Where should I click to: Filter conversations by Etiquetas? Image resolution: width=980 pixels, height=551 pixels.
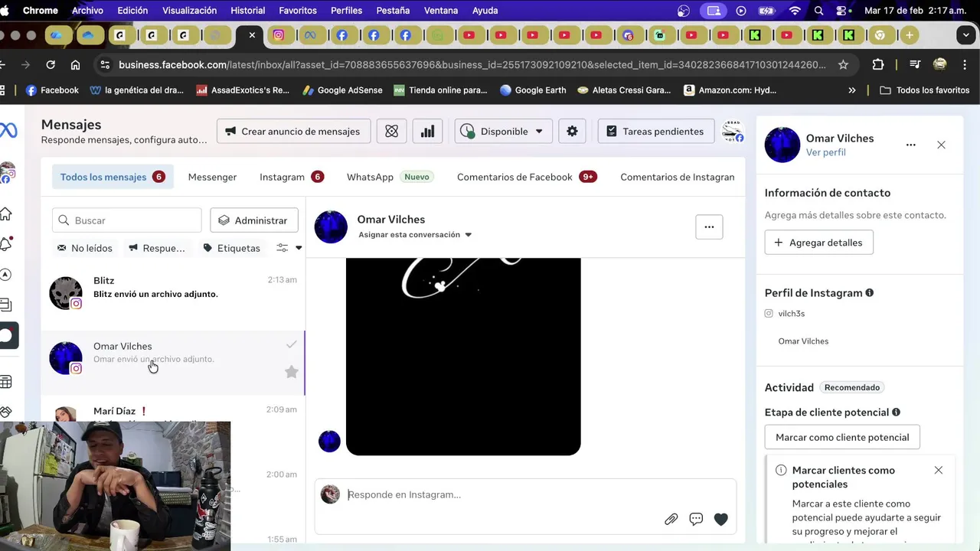tap(231, 248)
